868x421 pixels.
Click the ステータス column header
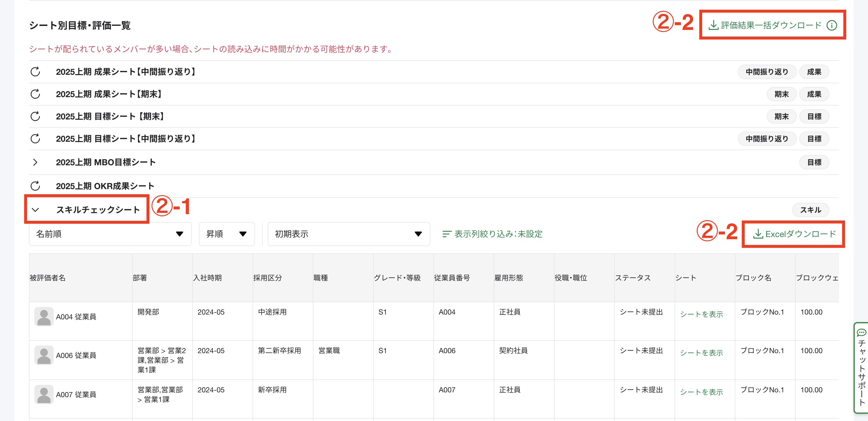(633, 278)
